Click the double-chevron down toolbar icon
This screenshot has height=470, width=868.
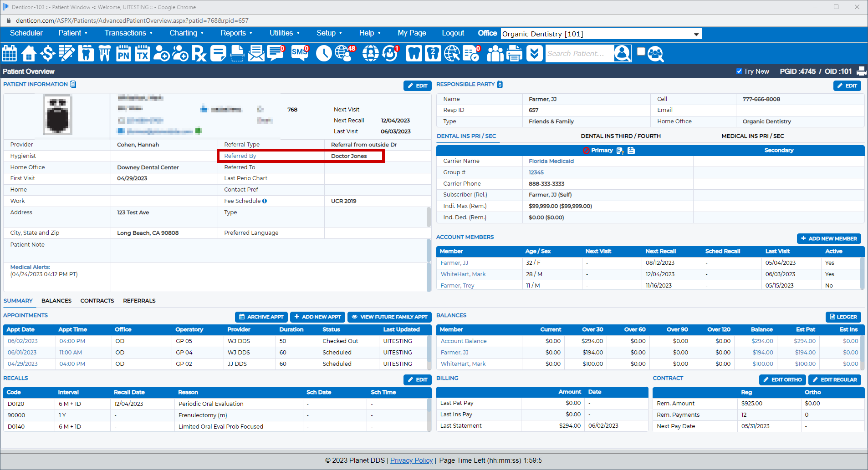(x=535, y=54)
